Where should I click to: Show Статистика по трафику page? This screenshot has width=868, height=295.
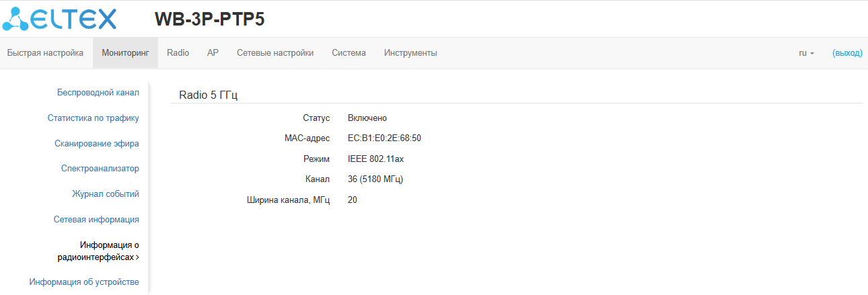(93, 118)
